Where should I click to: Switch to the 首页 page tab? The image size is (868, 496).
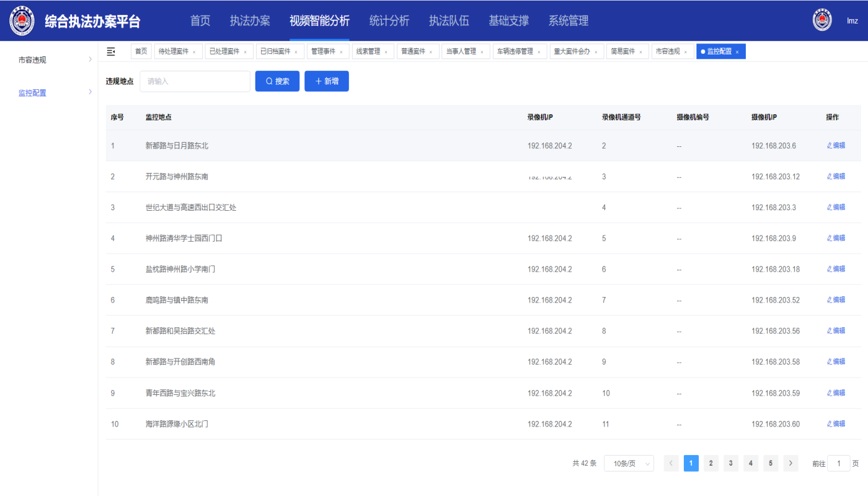(x=141, y=51)
